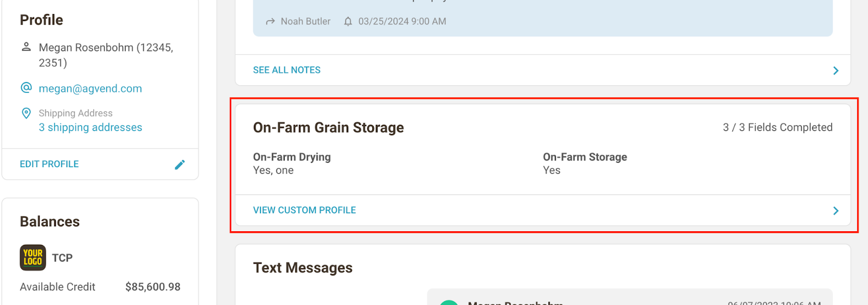Click the location pin icon by Shipping Address

coord(26,113)
